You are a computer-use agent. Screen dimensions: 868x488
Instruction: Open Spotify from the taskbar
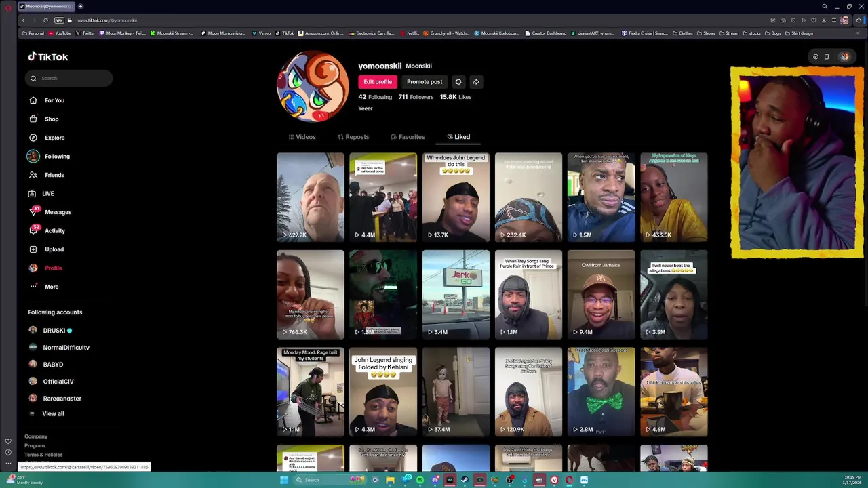coord(420,480)
